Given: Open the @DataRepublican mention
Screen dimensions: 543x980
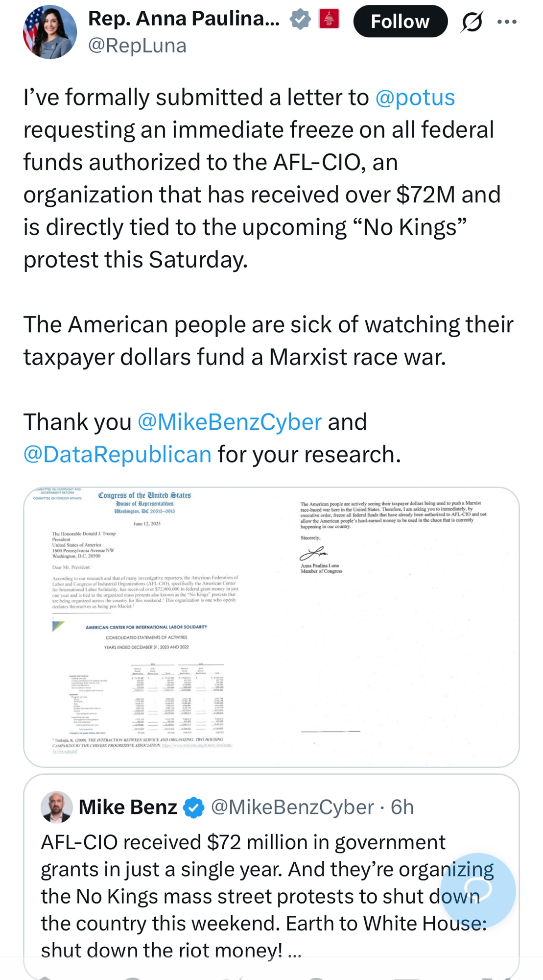Looking at the screenshot, I should 118,454.
